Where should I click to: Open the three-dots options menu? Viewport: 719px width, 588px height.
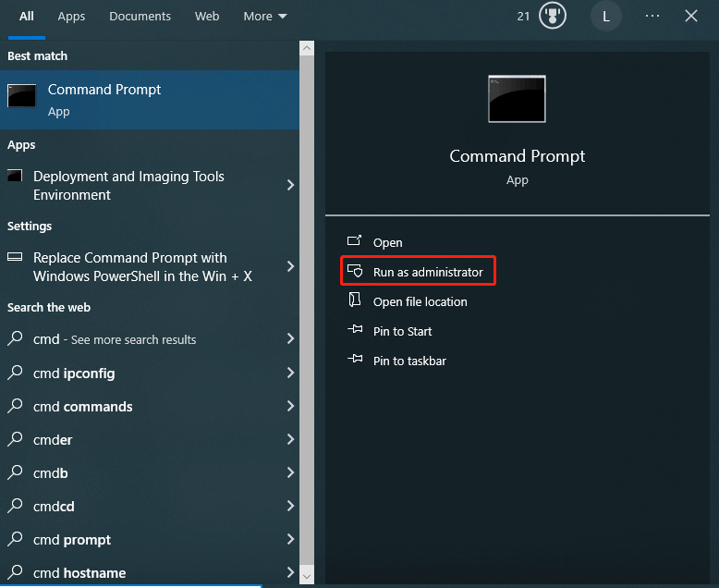click(652, 16)
